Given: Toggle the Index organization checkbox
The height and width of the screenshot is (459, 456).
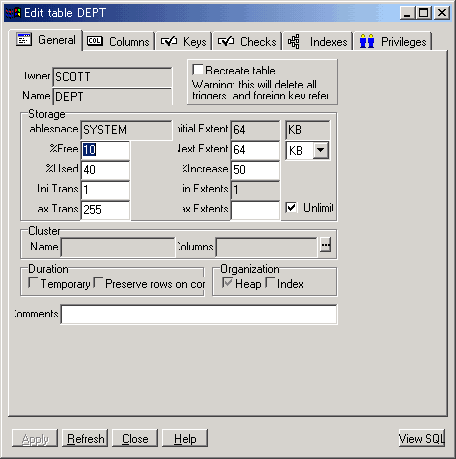Looking at the screenshot, I should pos(270,283).
